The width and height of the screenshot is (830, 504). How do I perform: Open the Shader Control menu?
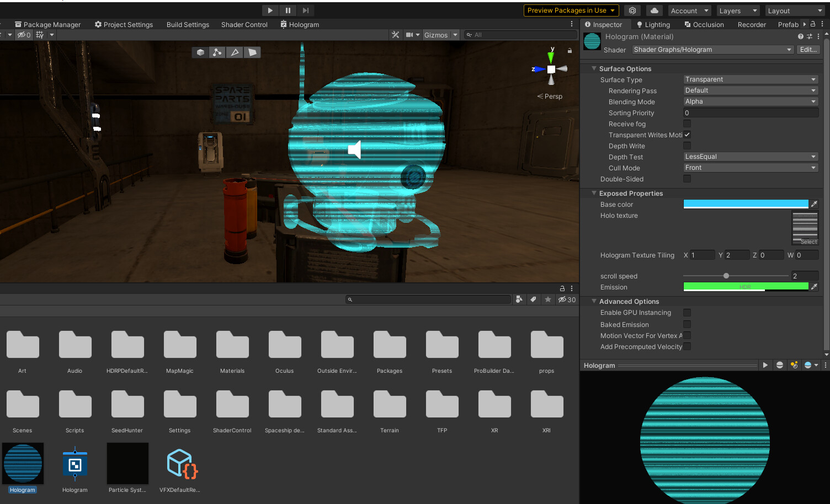click(x=244, y=24)
